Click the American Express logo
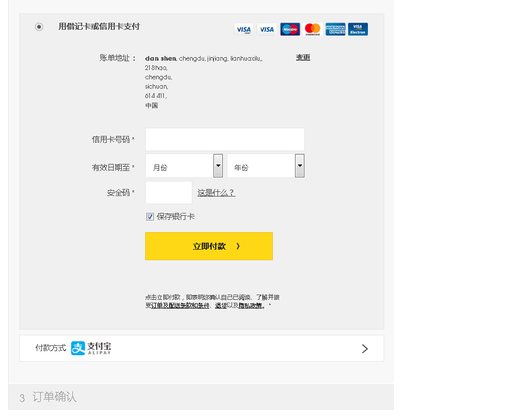 (335, 29)
